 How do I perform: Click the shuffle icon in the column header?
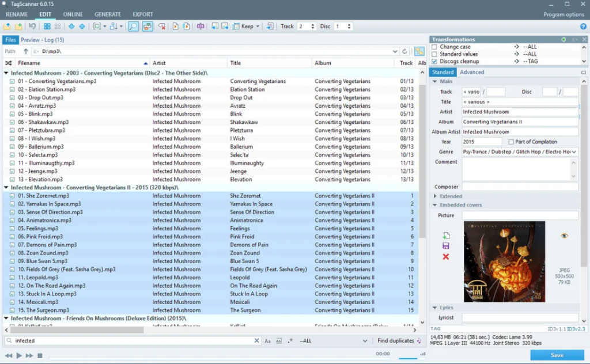coord(8,63)
